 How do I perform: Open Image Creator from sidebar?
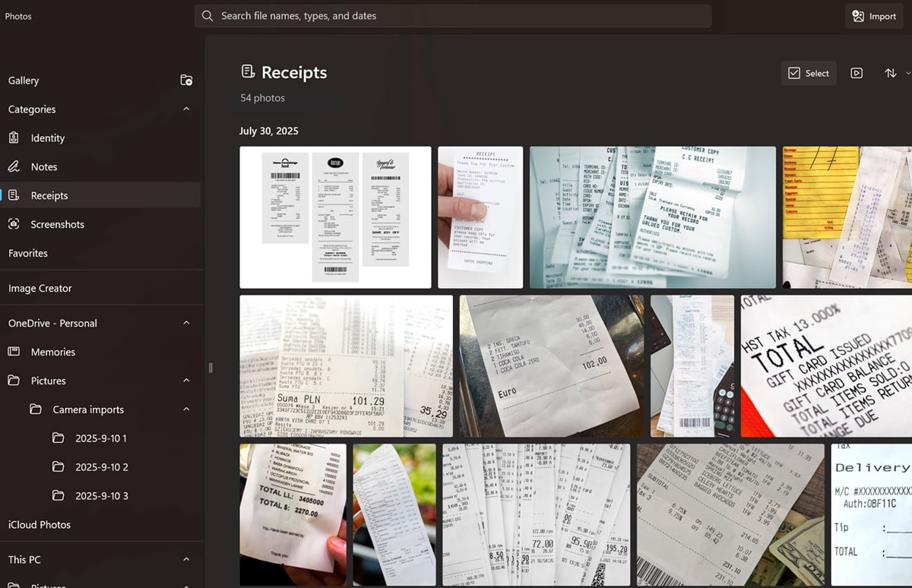pos(40,289)
